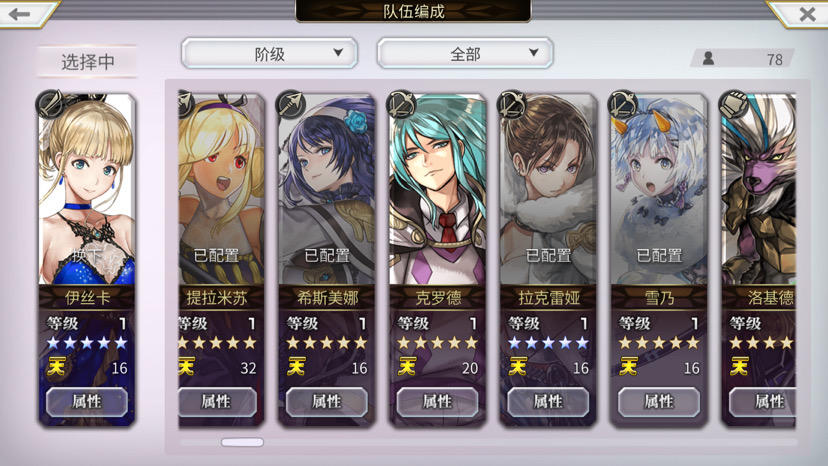Close the team formation screen

[x=806, y=14]
